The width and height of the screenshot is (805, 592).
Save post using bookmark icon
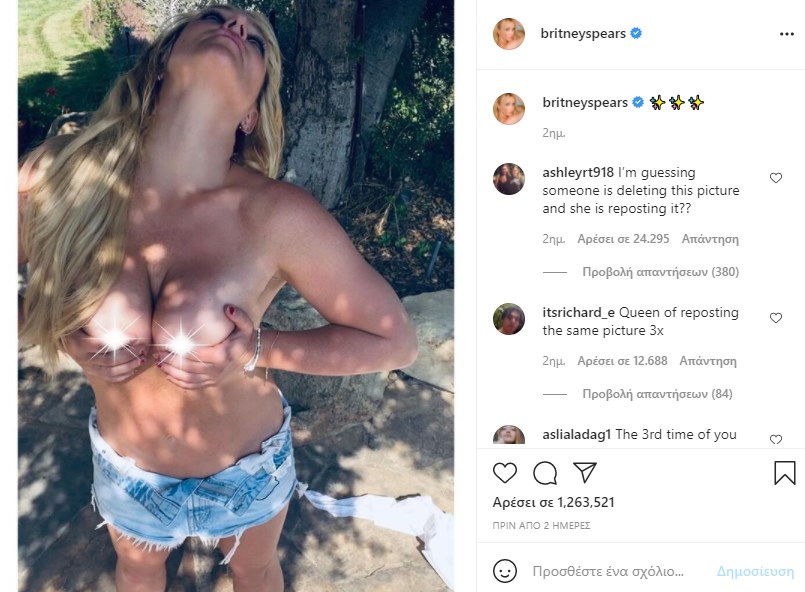pos(784,472)
